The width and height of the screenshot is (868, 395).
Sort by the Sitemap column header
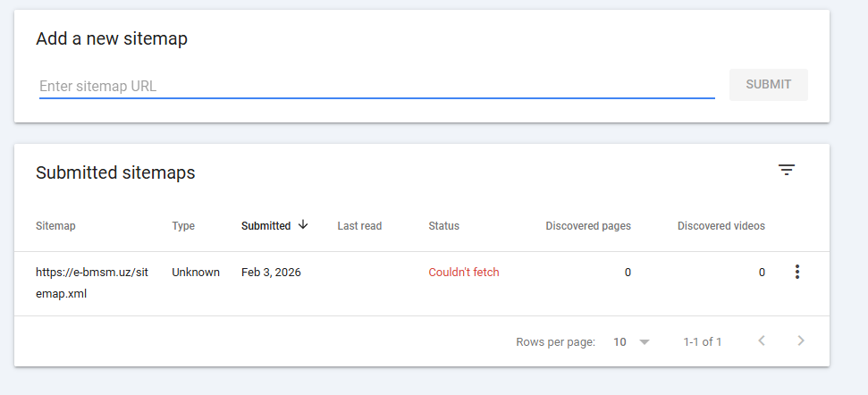coord(55,226)
